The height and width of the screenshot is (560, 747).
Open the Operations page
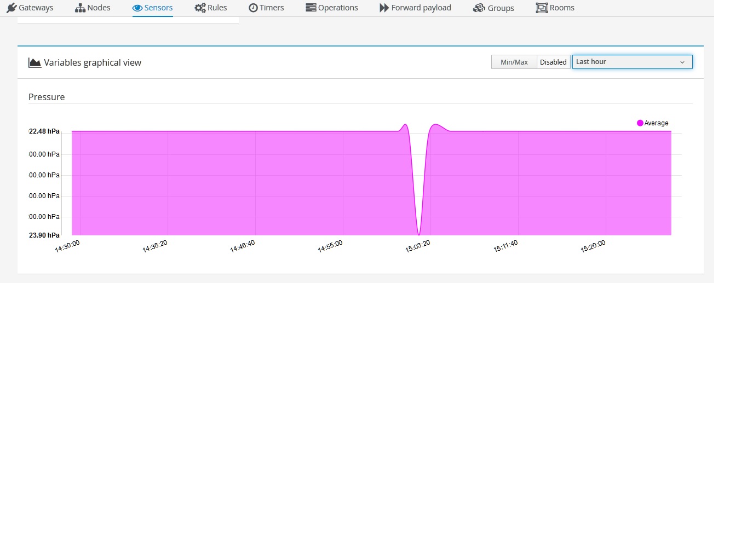pyautogui.click(x=332, y=8)
